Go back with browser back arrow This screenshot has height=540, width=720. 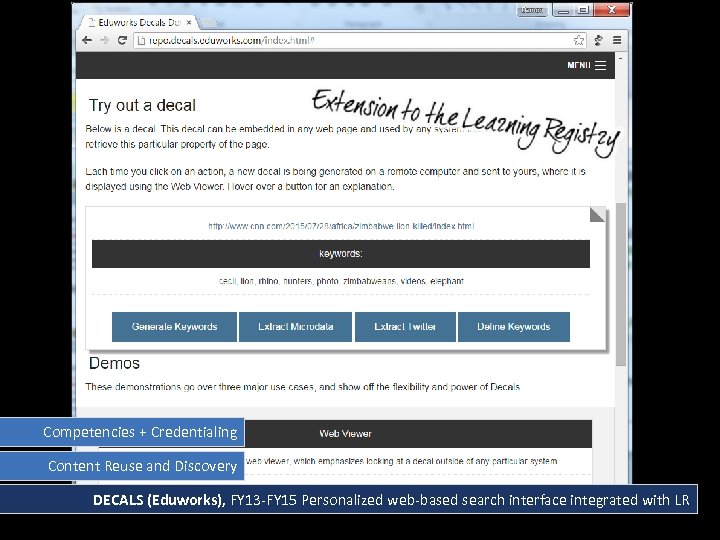click(87, 40)
